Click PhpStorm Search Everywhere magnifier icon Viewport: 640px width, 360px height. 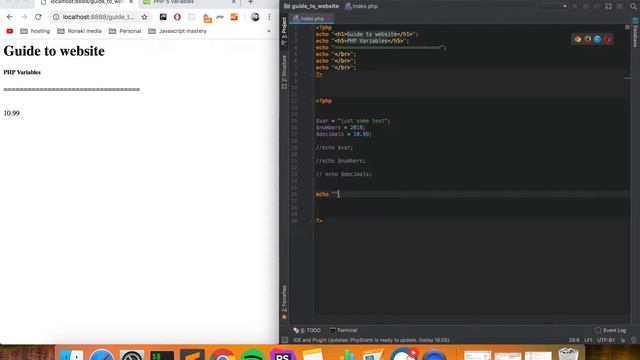pos(633,6)
